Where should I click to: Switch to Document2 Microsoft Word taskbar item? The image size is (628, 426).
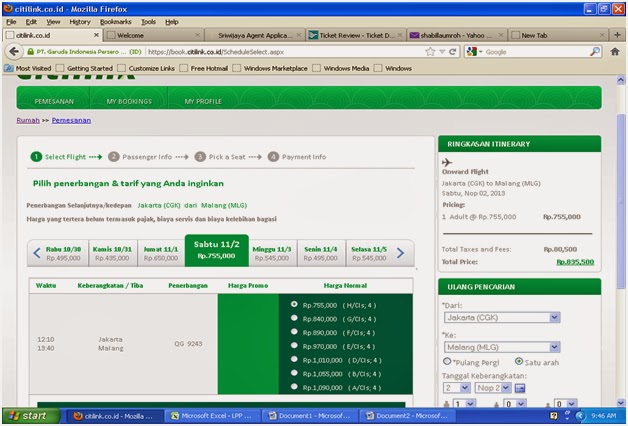[408, 416]
